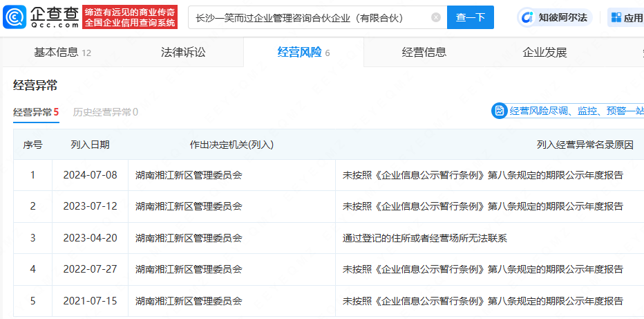
Task: Open the 知彼阿尔法 AI icon
Action: click(526, 18)
